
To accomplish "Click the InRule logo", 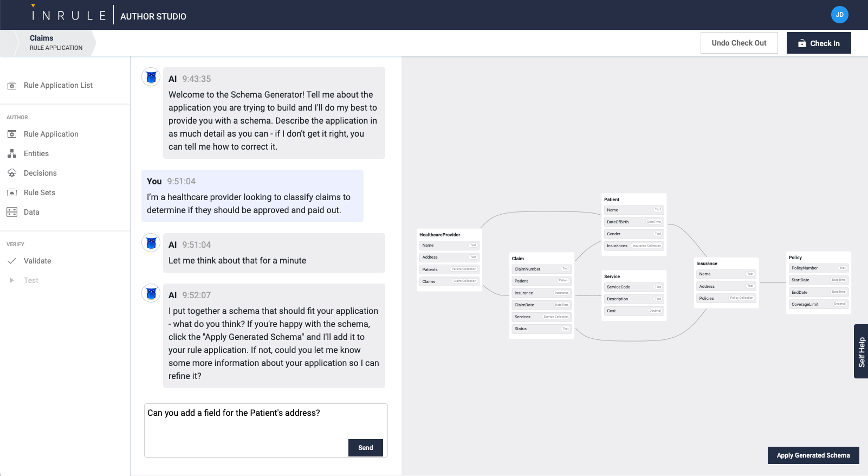I will click(x=69, y=15).
